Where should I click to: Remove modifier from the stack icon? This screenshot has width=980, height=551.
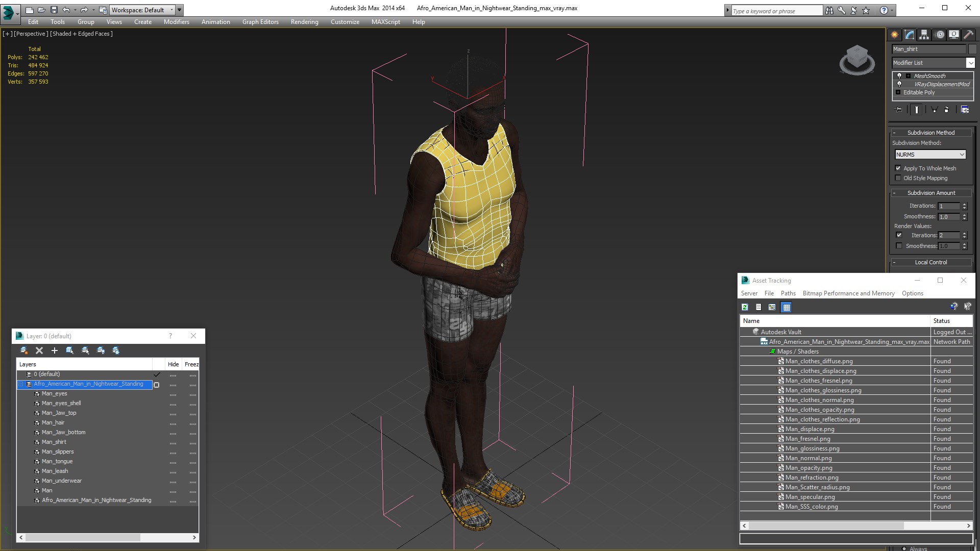pyautogui.click(x=947, y=109)
